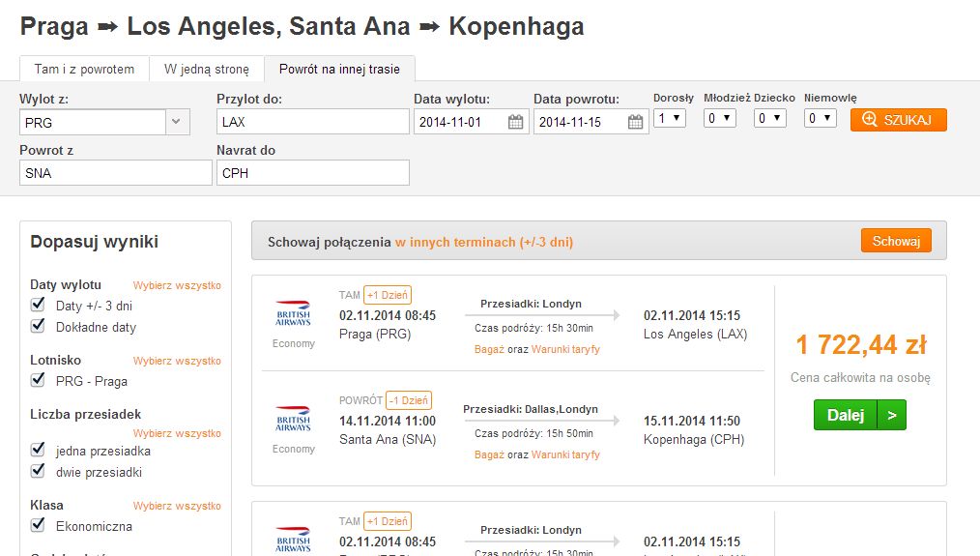This screenshot has height=556, width=980.
Task: Click British Airways logo on Santa Ana return flight
Action: [293, 419]
